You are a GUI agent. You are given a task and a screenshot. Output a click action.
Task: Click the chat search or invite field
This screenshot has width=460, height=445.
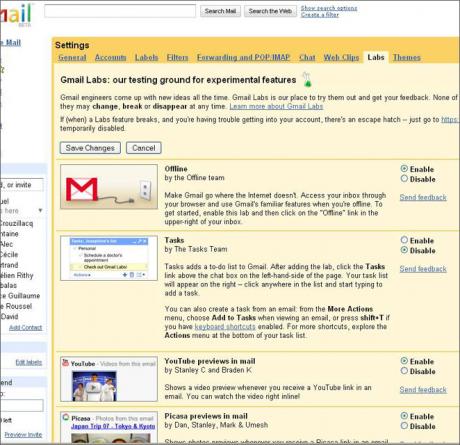pyautogui.click(x=22, y=185)
